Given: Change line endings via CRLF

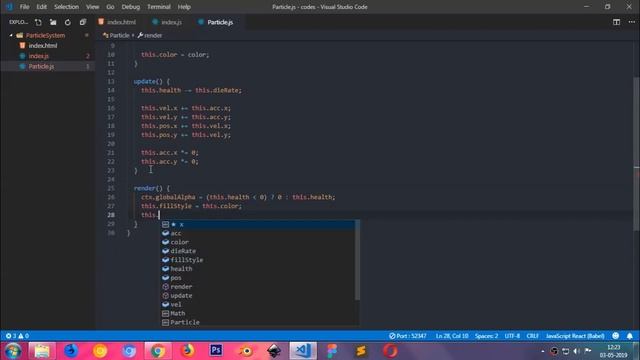Looking at the screenshot, I should [x=533, y=336].
